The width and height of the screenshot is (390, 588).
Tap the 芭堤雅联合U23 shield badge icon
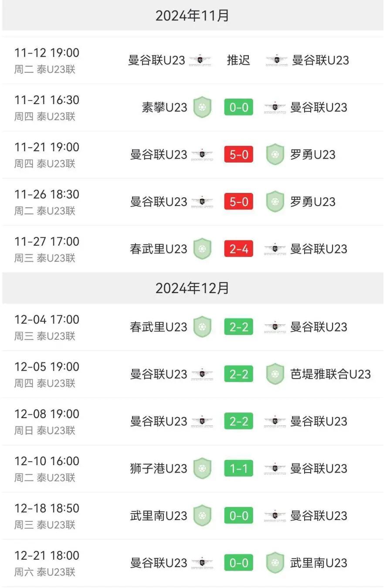point(275,374)
